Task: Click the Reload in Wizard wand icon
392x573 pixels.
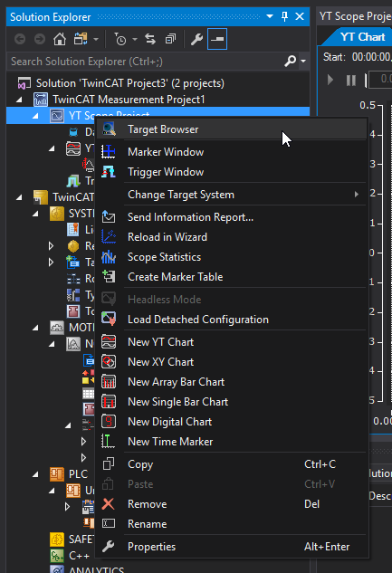Action: [109, 236]
